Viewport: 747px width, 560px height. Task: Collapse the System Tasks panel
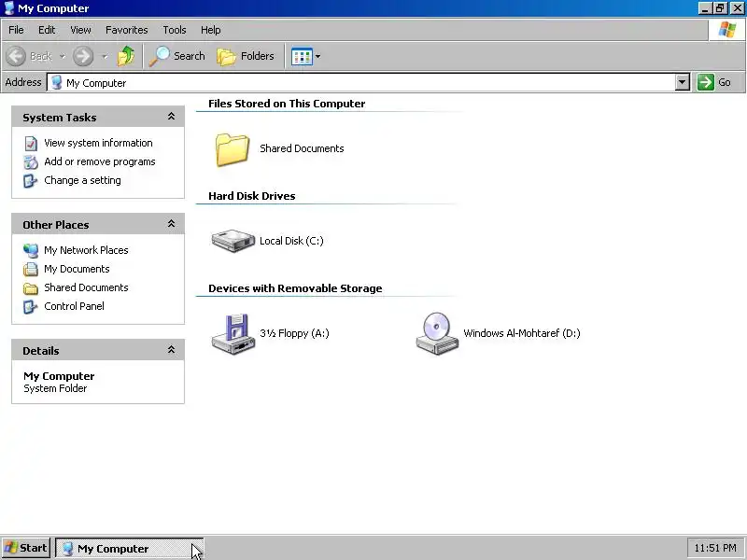171,117
